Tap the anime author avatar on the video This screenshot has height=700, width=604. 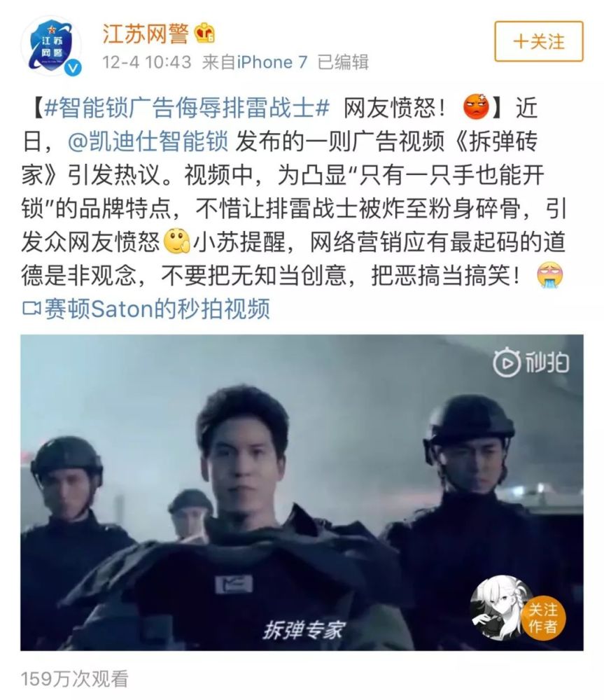pos(503,608)
